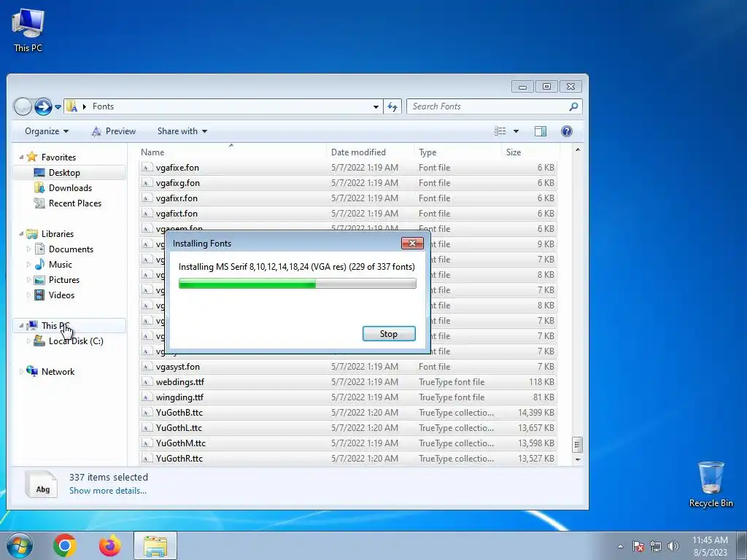The height and width of the screenshot is (560, 747).
Task: Select the webdings.ttf font icon
Action: click(x=147, y=382)
